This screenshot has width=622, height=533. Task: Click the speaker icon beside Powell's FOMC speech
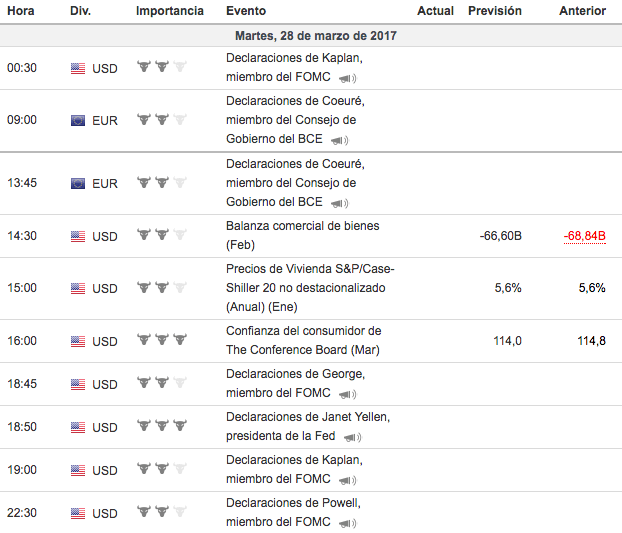[x=347, y=523]
